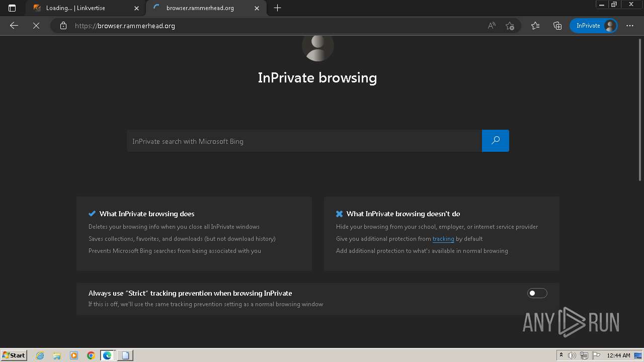This screenshot has width=644, height=362.
Task: Open the blank document taskbar item
Action: click(125, 355)
